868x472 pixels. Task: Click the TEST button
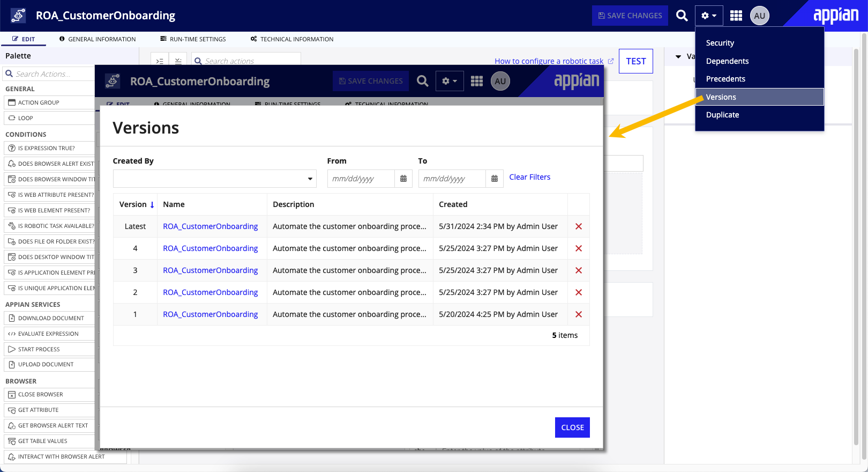click(636, 61)
